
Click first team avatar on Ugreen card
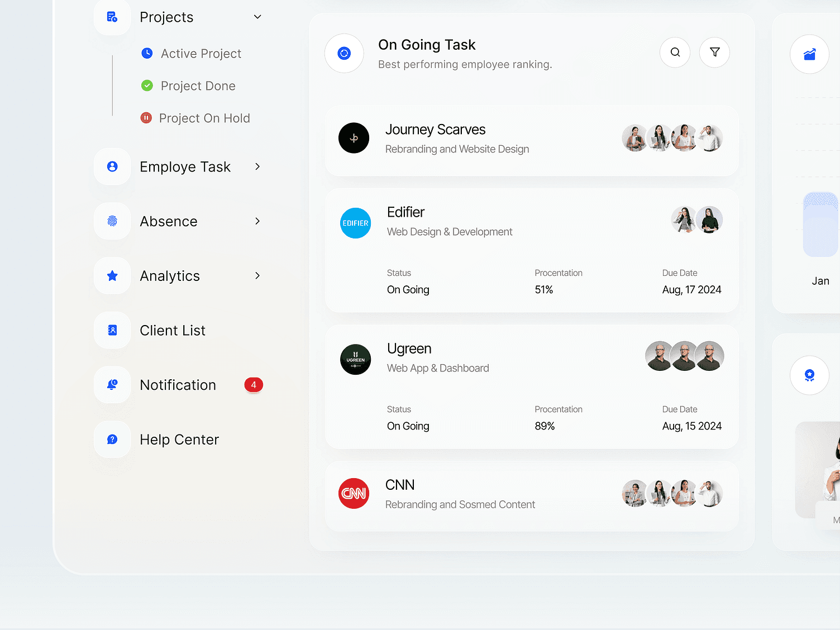pos(660,356)
